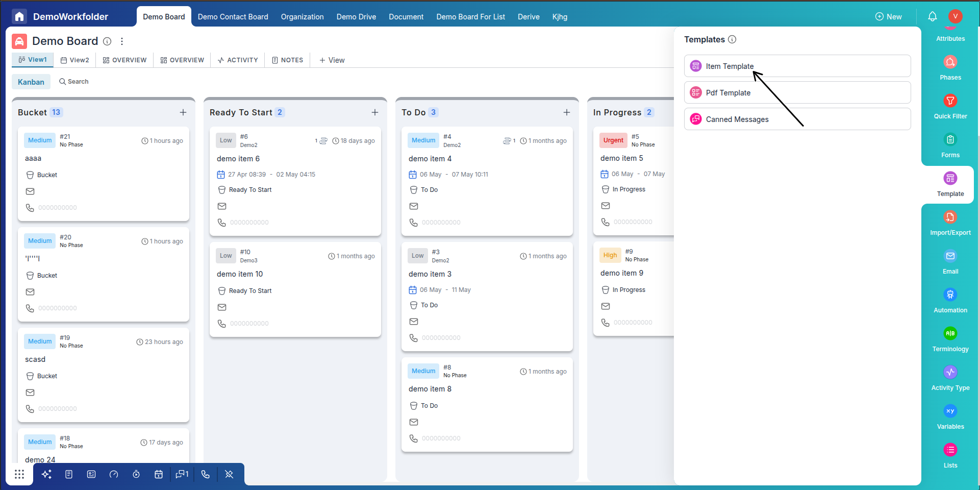Viewport: 980px width, 490px height.
Task: Open the demo item 6 card
Action: tap(295, 181)
